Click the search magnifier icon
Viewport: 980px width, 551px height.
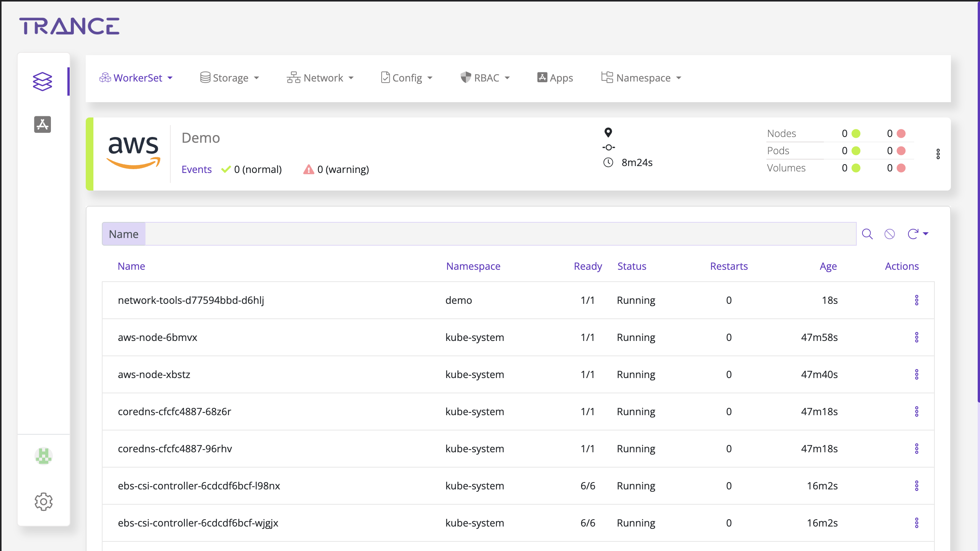[x=867, y=234]
